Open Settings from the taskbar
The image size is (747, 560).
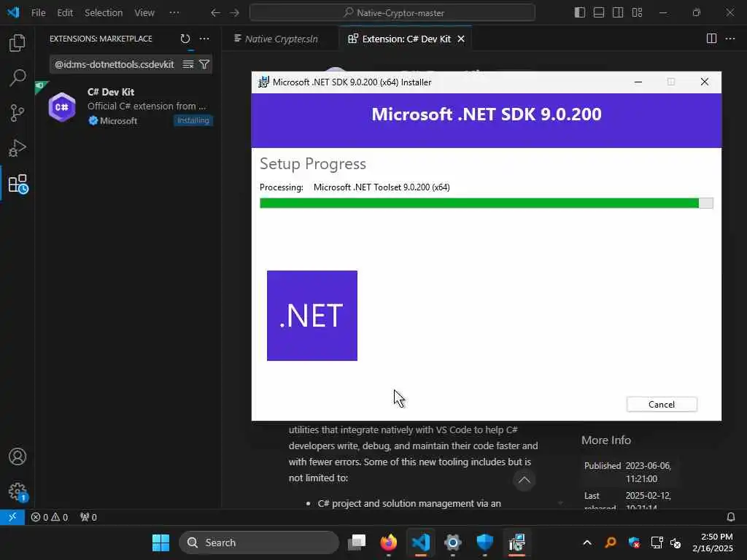(452, 542)
